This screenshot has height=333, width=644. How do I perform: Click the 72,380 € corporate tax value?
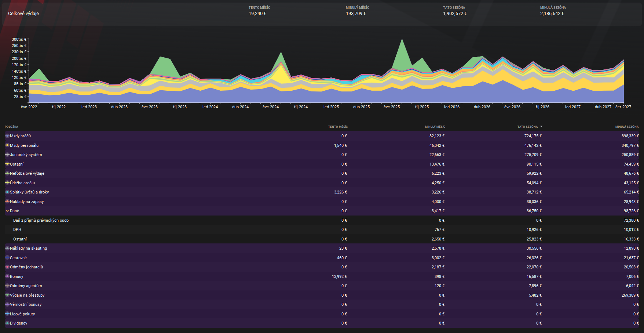pyautogui.click(x=631, y=220)
